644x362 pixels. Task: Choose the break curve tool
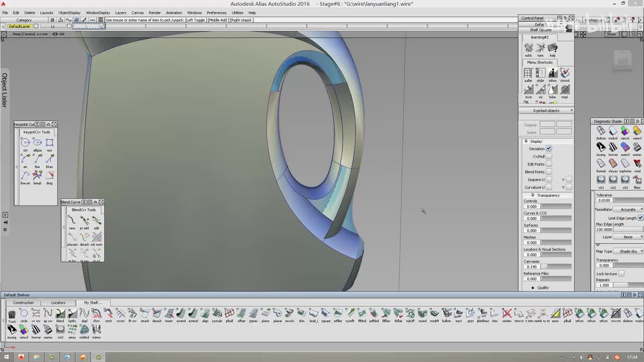(x=37, y=176)
